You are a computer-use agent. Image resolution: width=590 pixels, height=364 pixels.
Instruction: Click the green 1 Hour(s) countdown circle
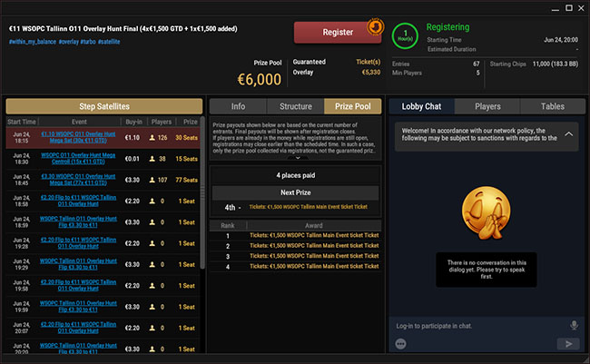click(405, 36)
